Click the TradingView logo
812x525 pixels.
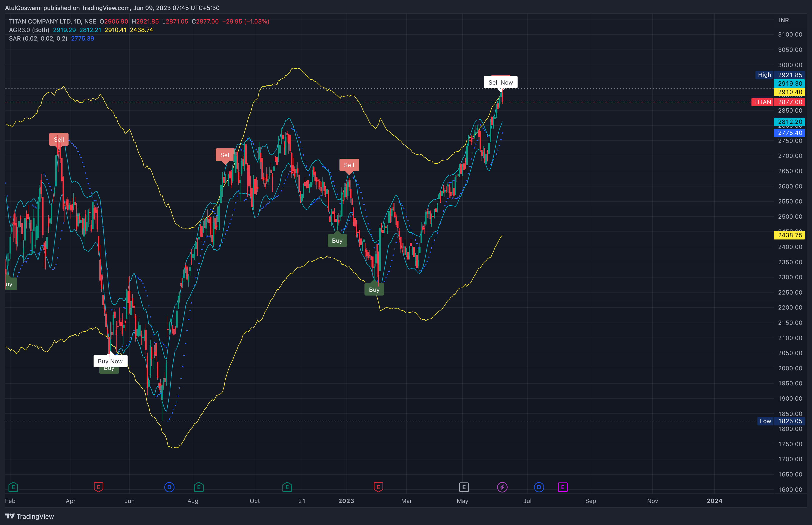point(30,516)
